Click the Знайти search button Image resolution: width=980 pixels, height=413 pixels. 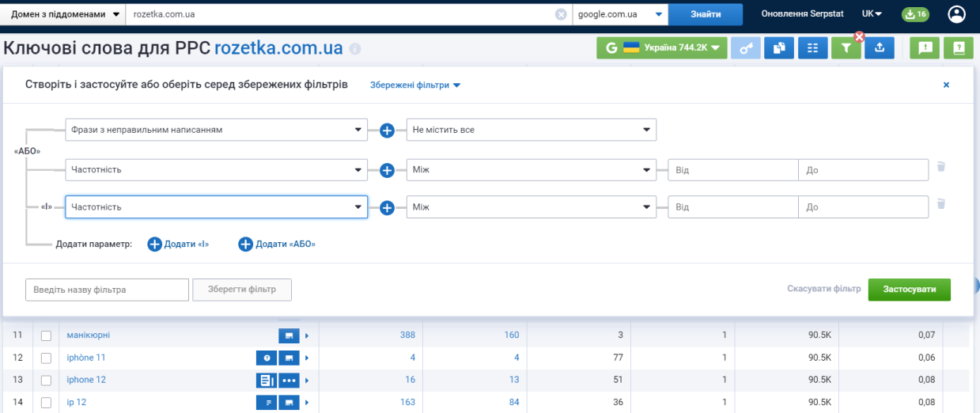tap(706, 14)
